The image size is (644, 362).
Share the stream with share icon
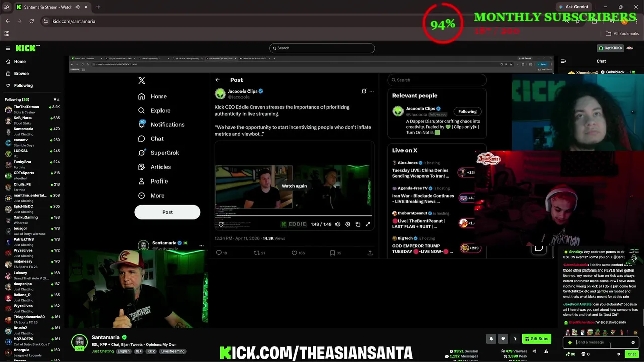point(534,351)
